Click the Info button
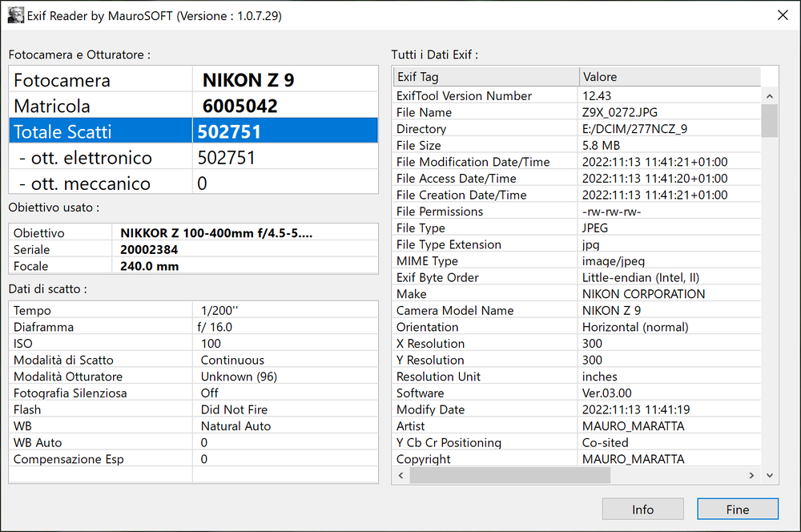Viewport: 801px width, 532px height. (x=642, y=509)
